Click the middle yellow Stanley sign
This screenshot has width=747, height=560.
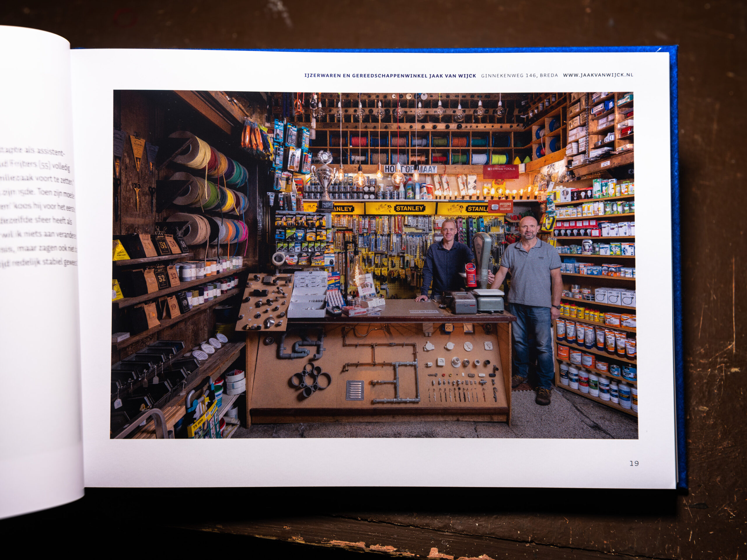tap(409, 208)
